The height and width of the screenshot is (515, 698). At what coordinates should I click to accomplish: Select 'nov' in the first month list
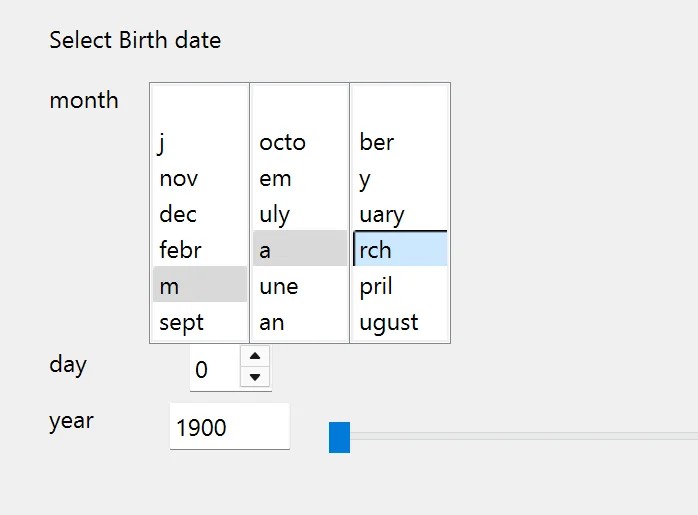199,179
